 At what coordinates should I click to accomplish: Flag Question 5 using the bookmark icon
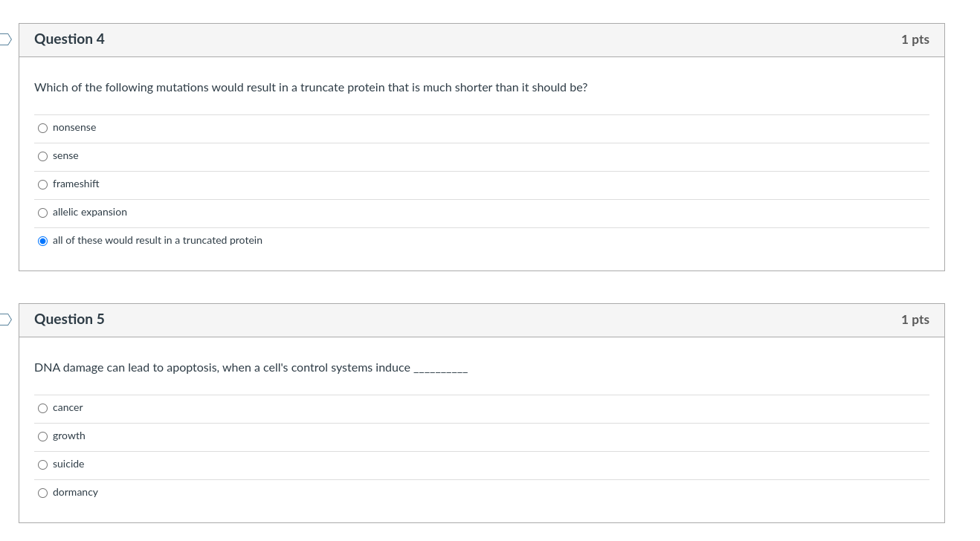click(5, 320)
